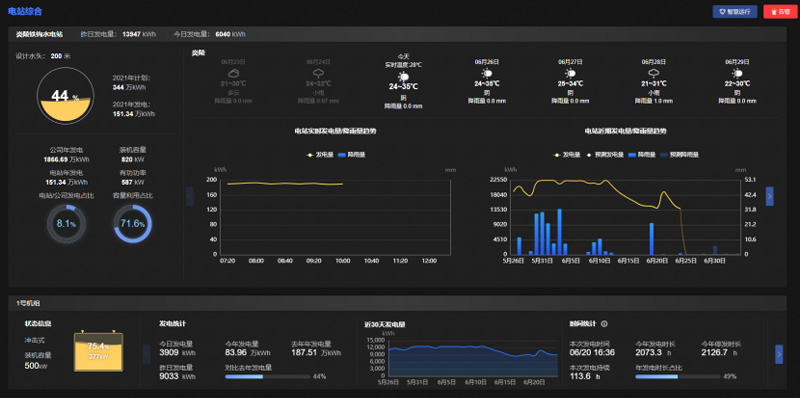Click the 44% year-over-year progress bar
Screen dimensions: 800x398
[x=268, y=377]
